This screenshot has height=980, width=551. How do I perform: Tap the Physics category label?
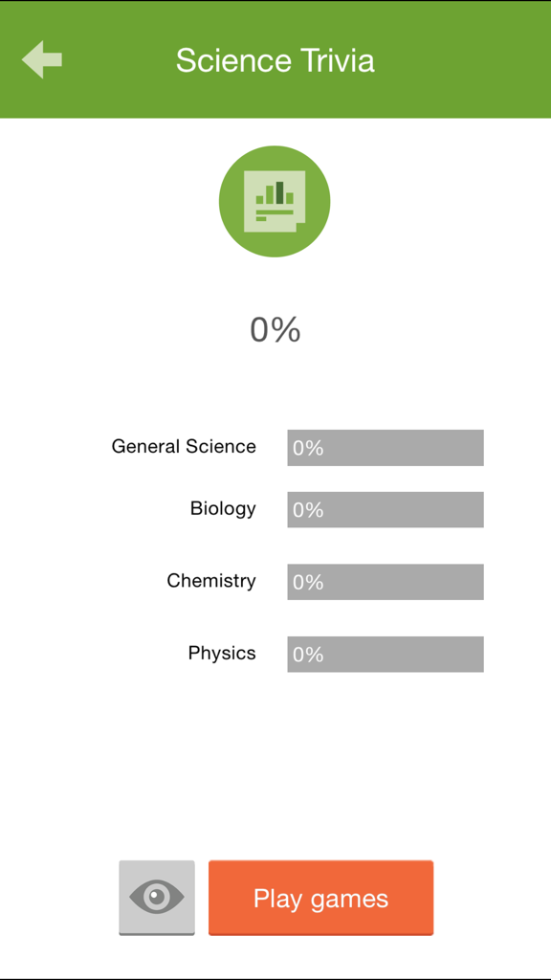(x=222, y=654)
